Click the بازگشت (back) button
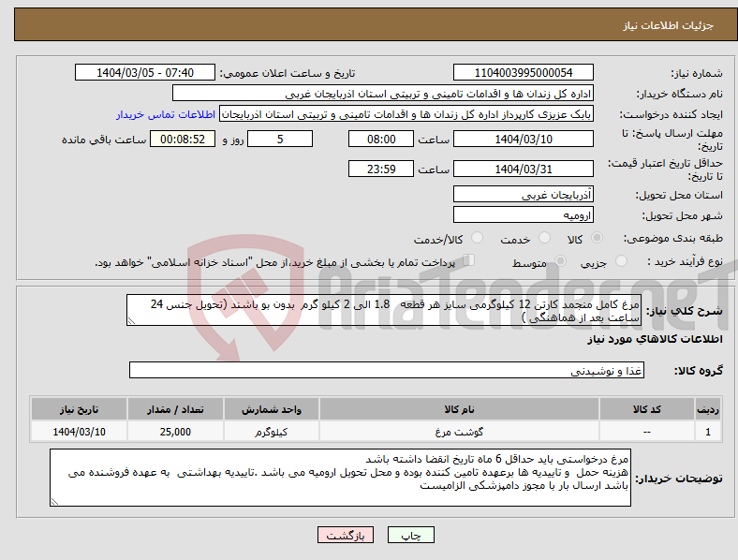 pos(346,535)
